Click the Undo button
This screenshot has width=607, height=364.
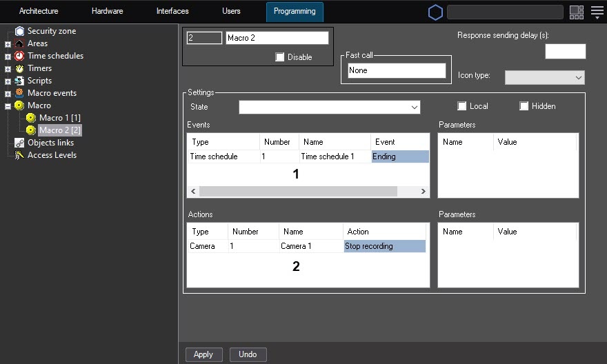pos(248,354)
